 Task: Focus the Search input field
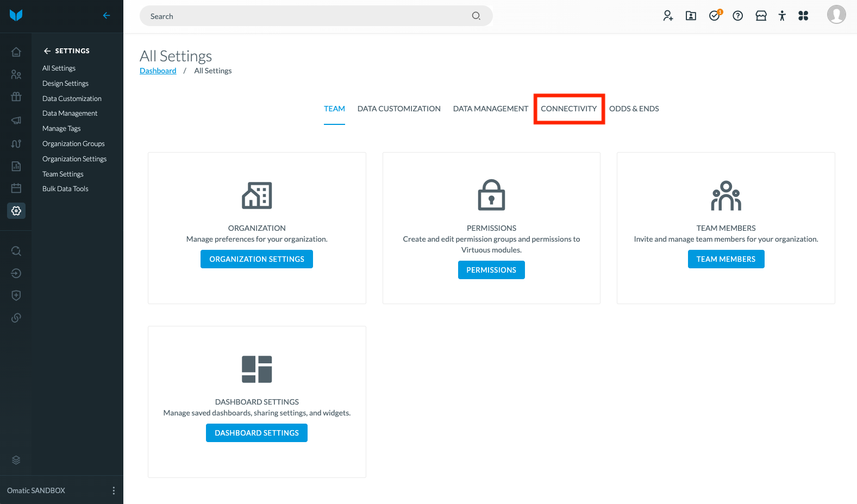(316, 16)
